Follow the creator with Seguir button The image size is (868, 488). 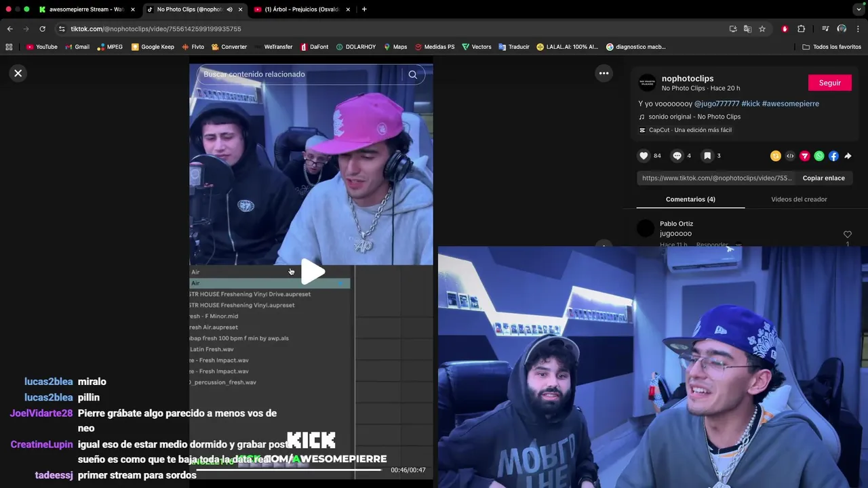click(x=830, y=83)
